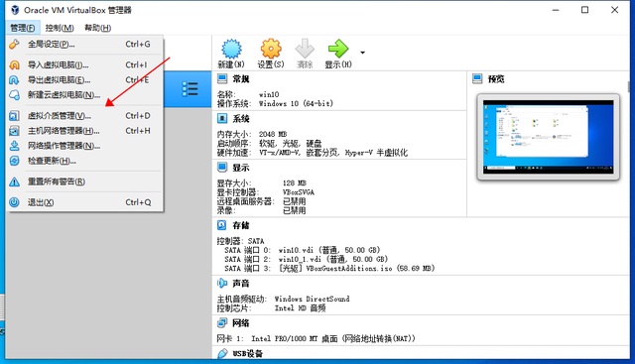Image resolution: width=635 pixels, height=364 pixels.
Task: Click the 系统 section chip icon
Action: coord(222,118)
